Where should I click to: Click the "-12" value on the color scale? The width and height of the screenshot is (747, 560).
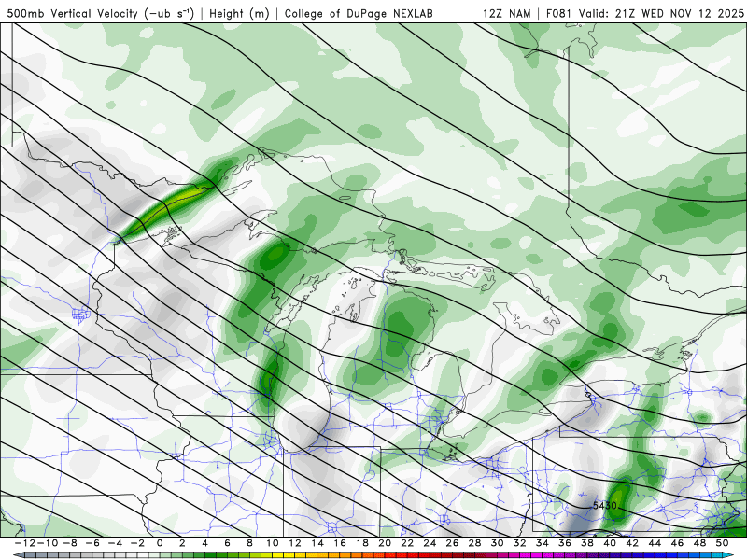25,543
